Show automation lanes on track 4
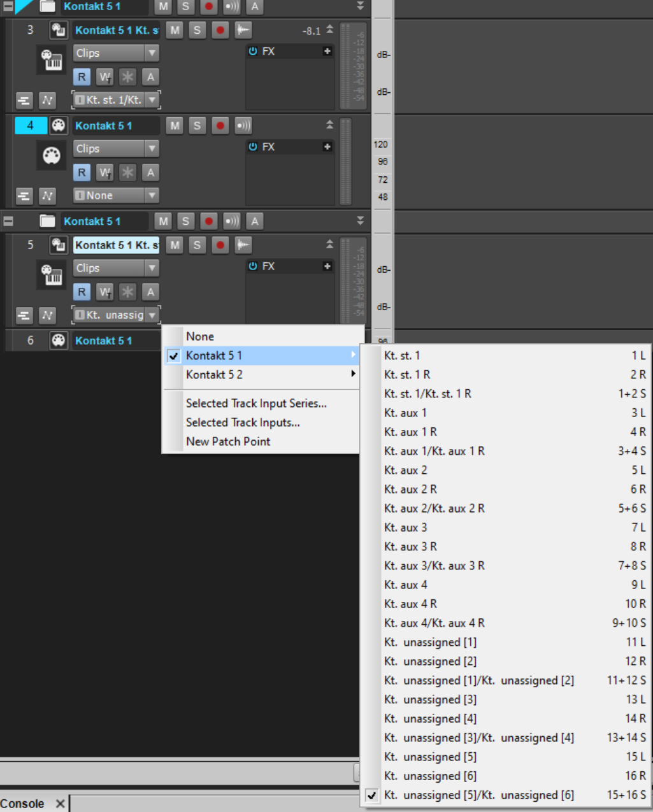The width and height of the screenshot is (653, 812). pyautogui.click(x=47, y=196)
